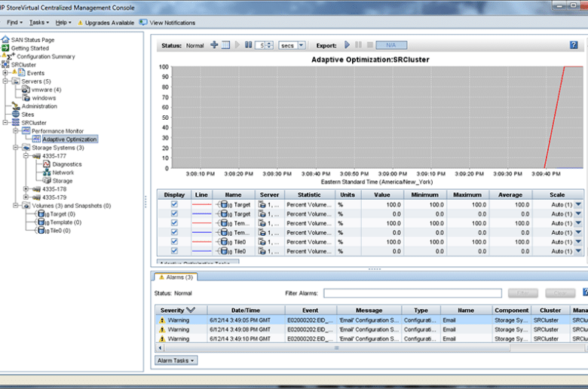Screen dimensions: 588x389
Task: Click the Filter alarms button
Action: [522, 293]
